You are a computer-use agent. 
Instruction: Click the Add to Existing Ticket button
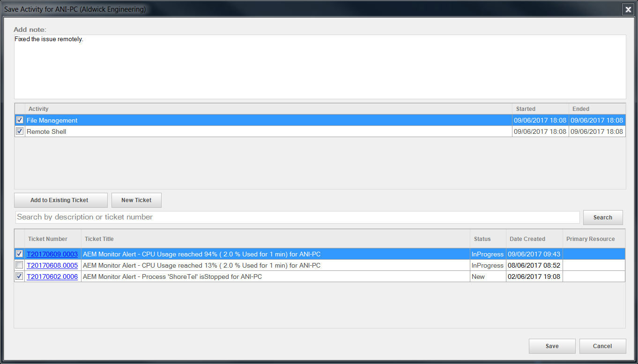(61, 200)
